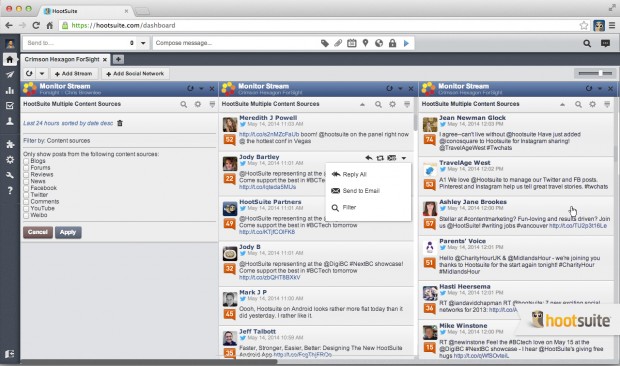The height and width of the screenshot is (366, 620).
Task: Click the paperclip attachment icon
Action: click(338, 43)
